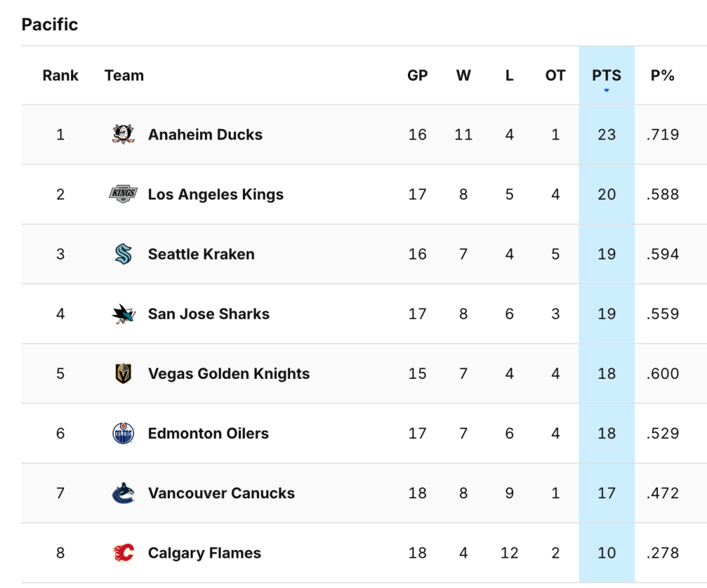Click the L column header

509,75
